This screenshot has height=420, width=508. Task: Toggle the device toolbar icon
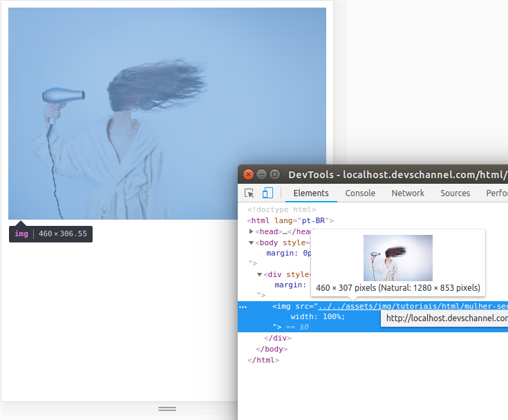pos(267,193)
